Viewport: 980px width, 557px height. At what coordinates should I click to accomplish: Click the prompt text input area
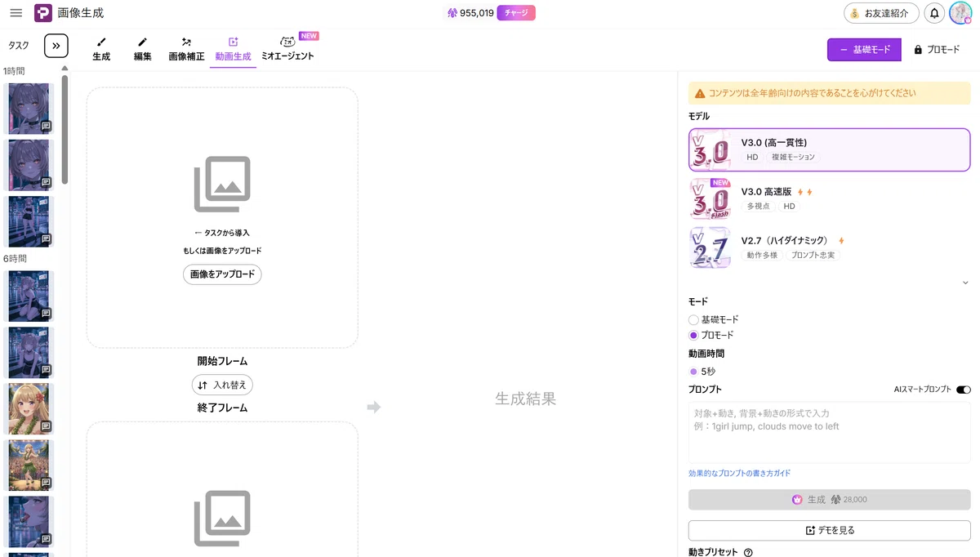830,432
